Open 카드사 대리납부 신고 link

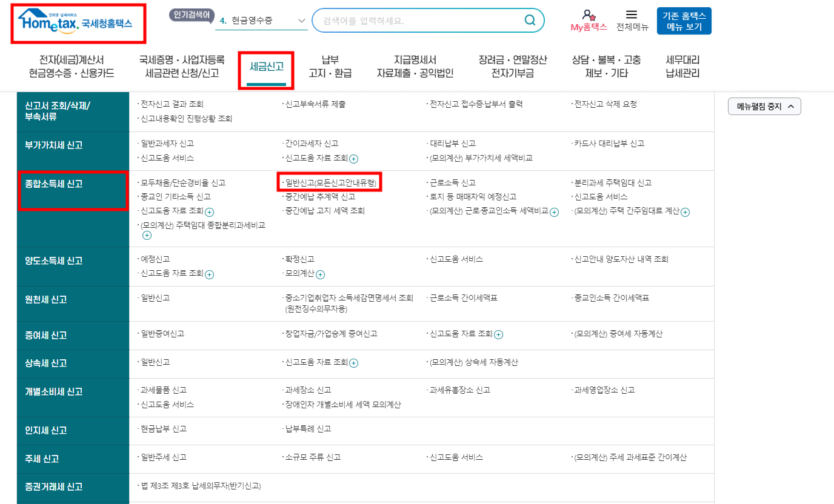[609, 144]
